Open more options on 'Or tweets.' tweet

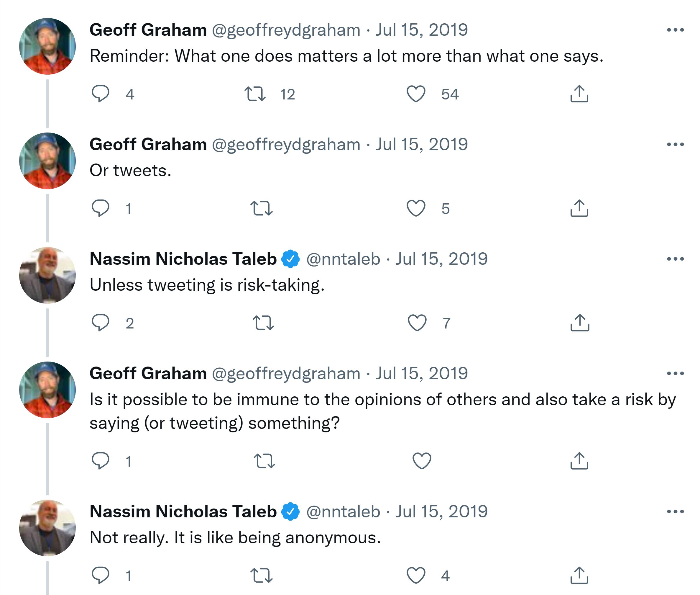(675, 144)
